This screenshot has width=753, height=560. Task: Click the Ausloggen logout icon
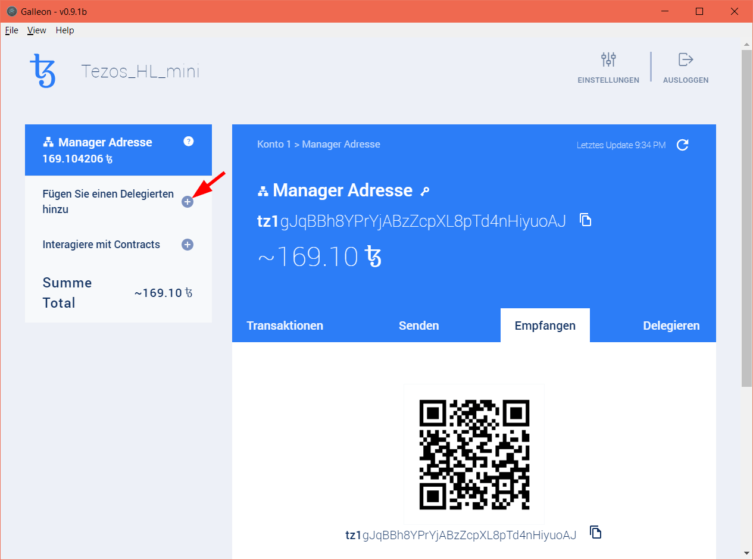(x=686, y=60)
